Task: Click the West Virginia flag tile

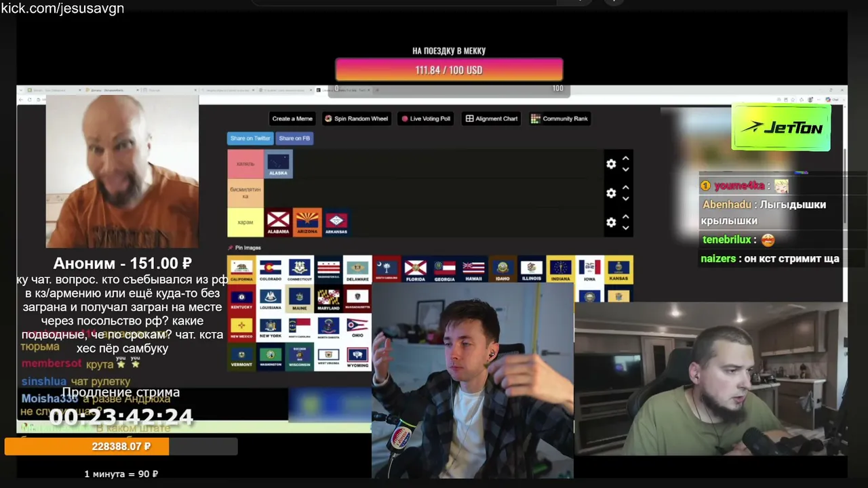Action: [329, 357]
